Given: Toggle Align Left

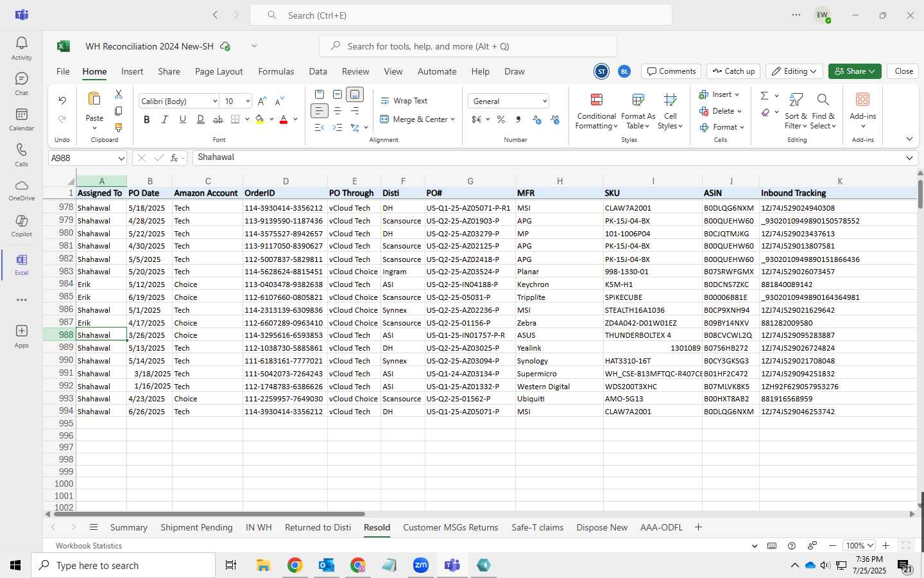Looking at the screenshot, I should [x=319, y=111].
